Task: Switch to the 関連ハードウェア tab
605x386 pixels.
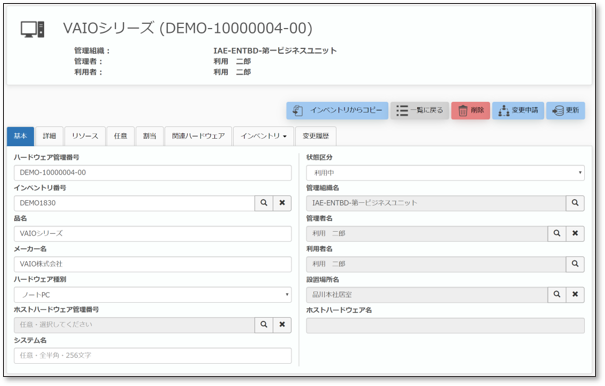Action: pyautogui.click(x=198, y=136)
